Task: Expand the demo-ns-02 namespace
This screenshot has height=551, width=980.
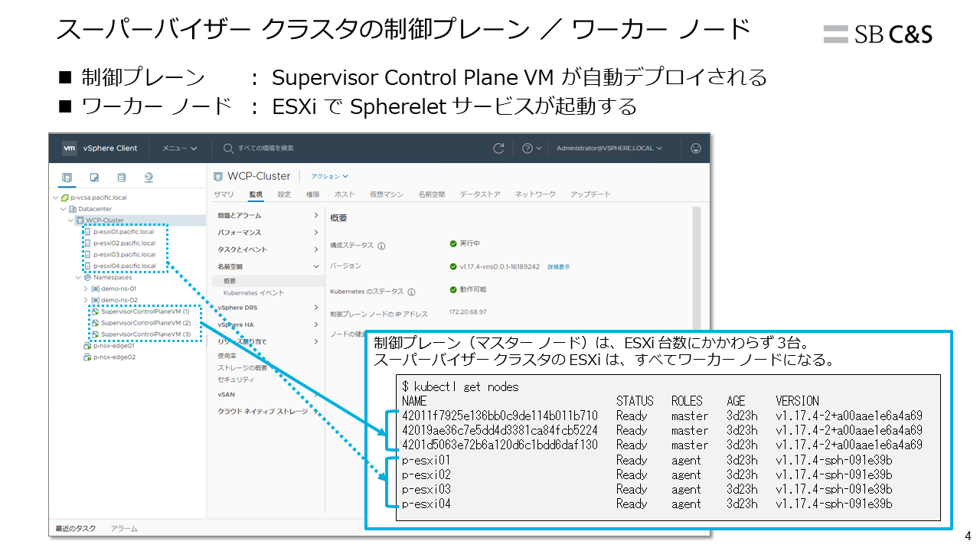Action: (86, 301)
